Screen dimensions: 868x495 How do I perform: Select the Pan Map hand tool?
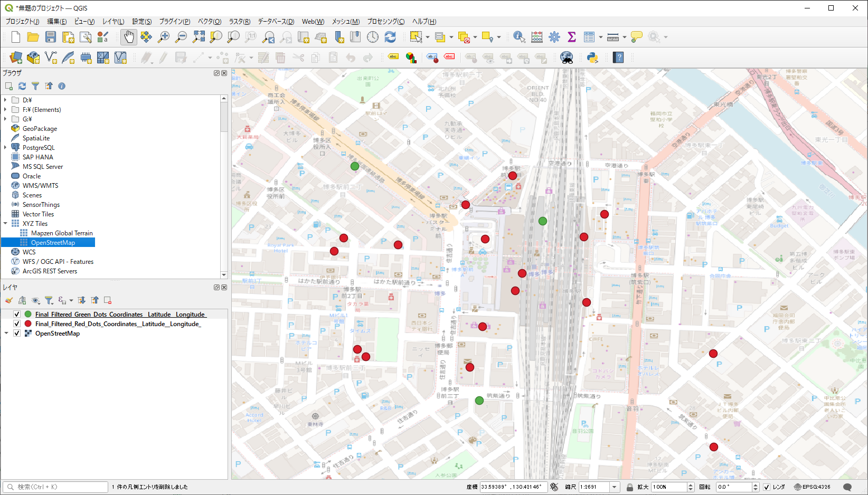point(129,37)
